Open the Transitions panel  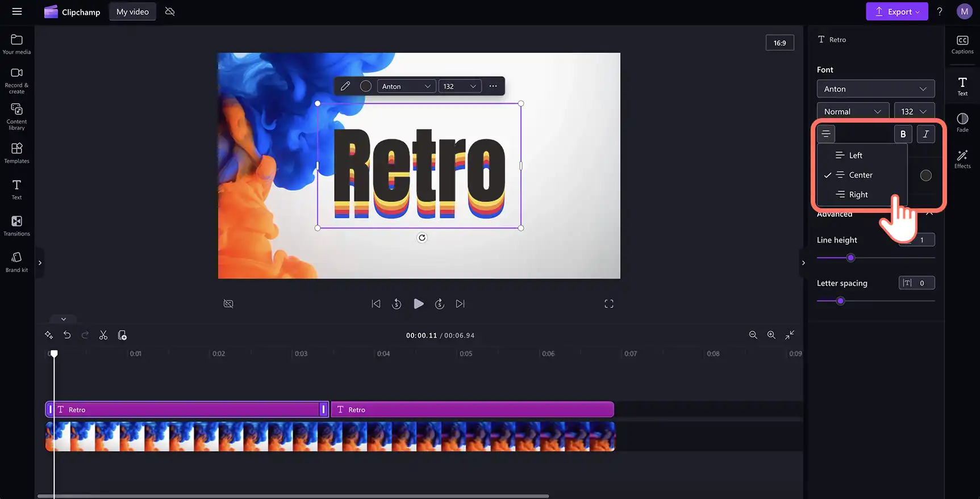point(16,225)
